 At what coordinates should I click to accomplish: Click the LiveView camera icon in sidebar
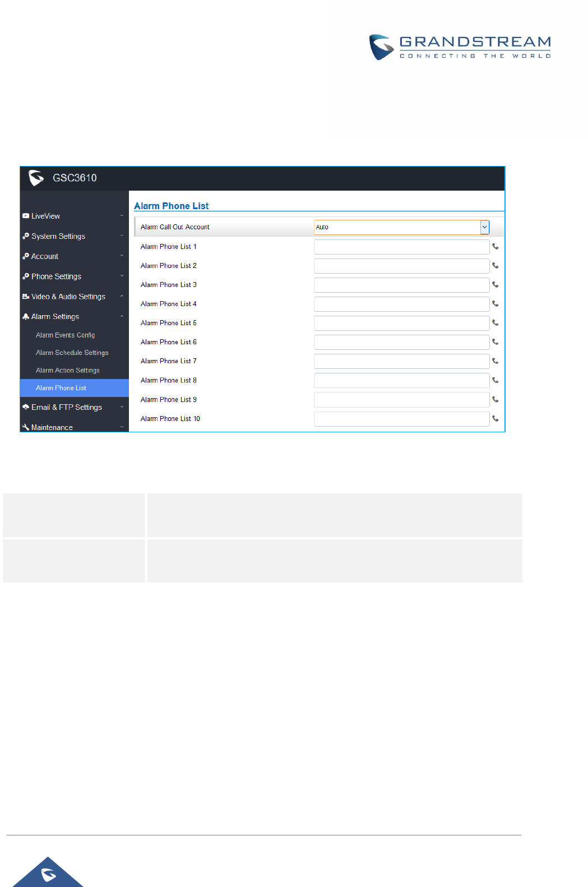(26, 216)
